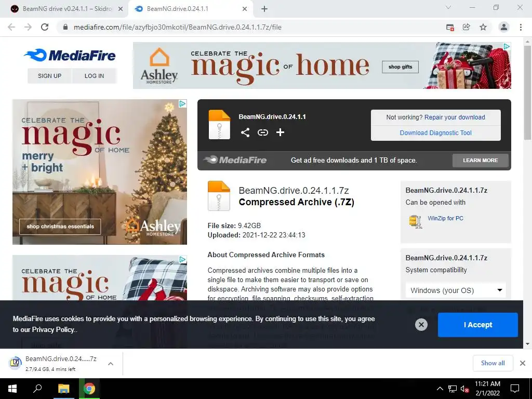Image resolution: width=532 pixels, height=399 pixels.
Task: Switch to the BeamNG drive Skidrow tab
Action: 67,9
